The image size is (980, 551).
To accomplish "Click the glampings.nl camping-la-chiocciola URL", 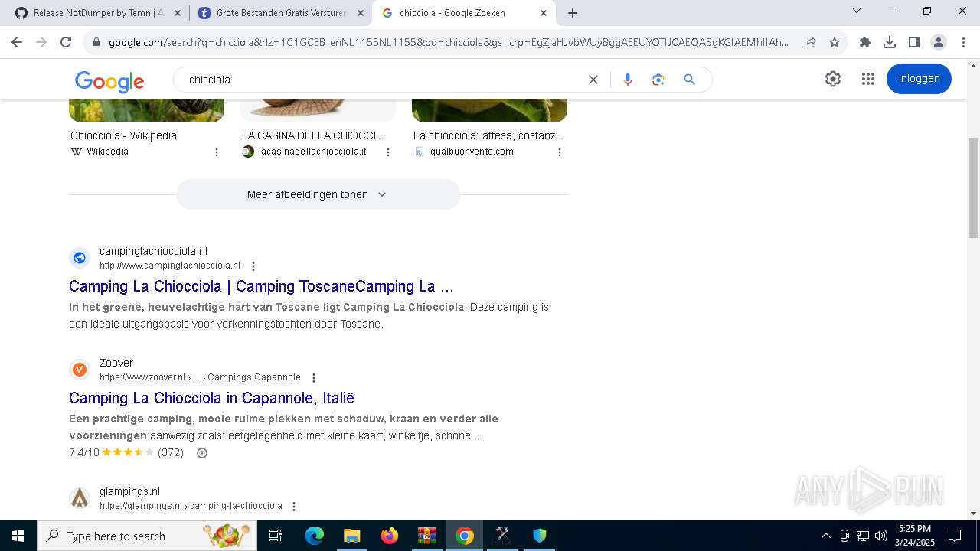I will point(191,506).
